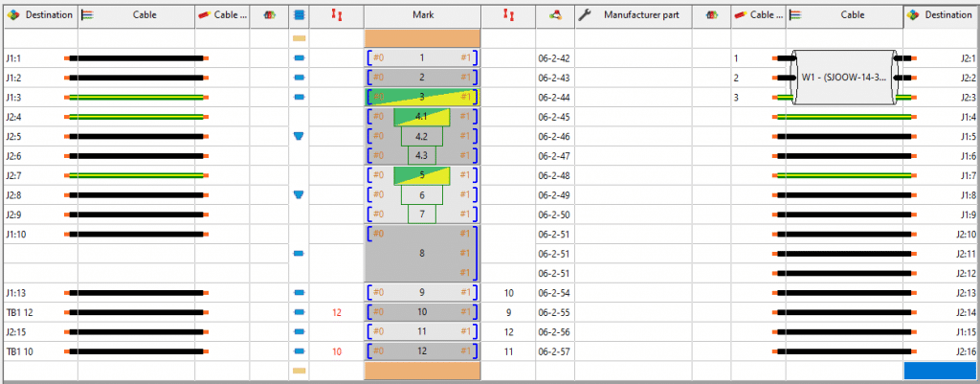Click the blue terminal symbol in row J1:1
Viewport: 980px width, 384px height.
(x=299, y=58)
